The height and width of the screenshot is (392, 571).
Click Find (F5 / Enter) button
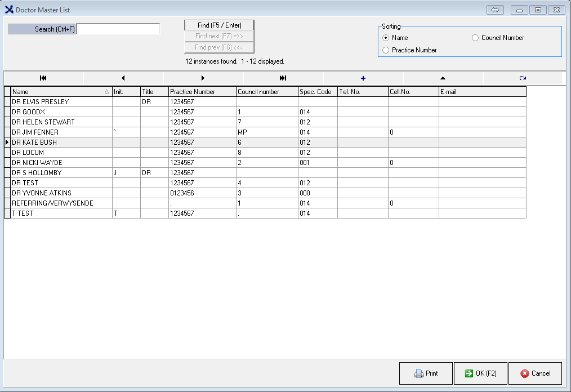tap(219, 25)
